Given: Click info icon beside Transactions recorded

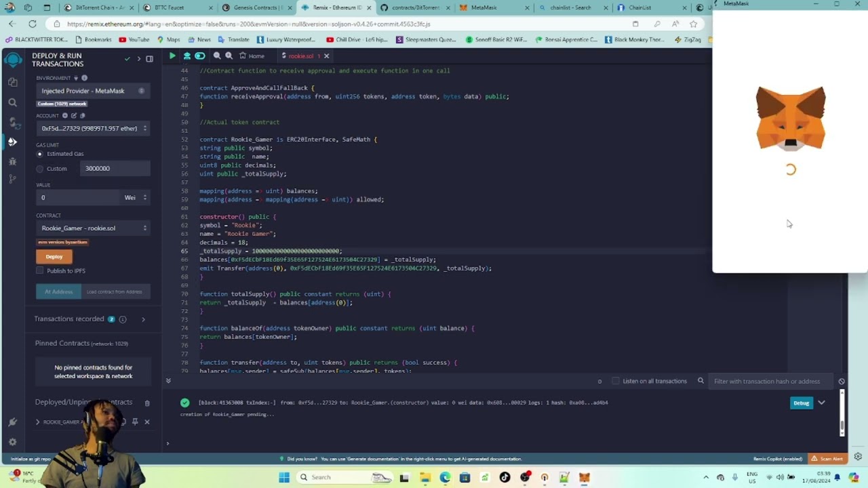Looking at the screenshot, I should coord(123,319).
